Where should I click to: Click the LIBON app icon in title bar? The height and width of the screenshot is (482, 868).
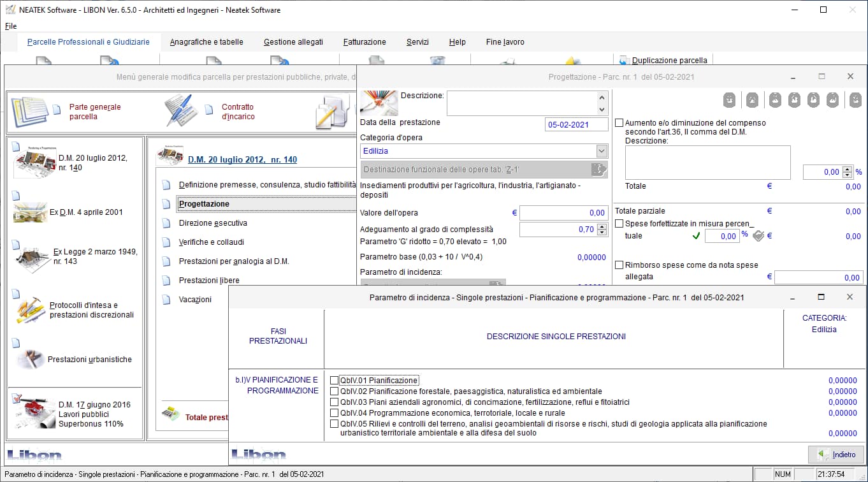(x=10, y=10)
